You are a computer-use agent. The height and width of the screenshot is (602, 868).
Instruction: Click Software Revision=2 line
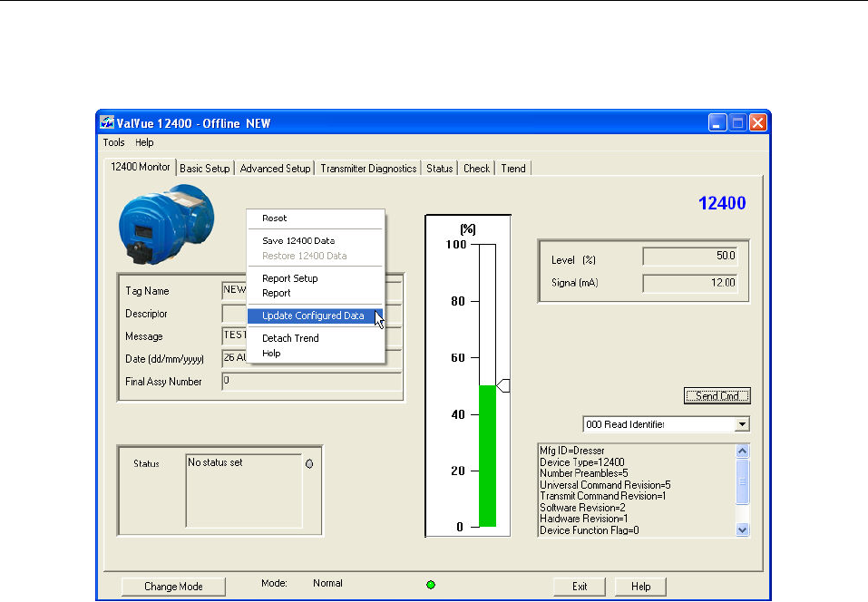[x=583, y=508]
